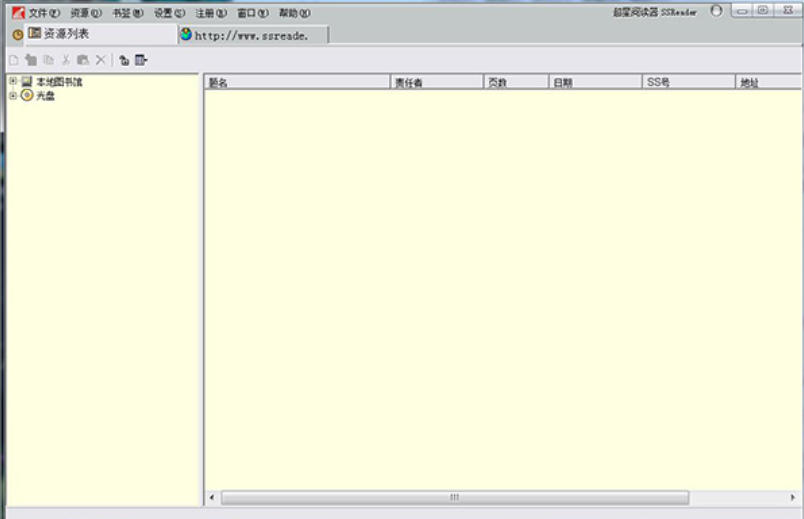Click the SSReader red logo icon
The width and height of the screenshot is (804, 519).
[x=18, y=13]
